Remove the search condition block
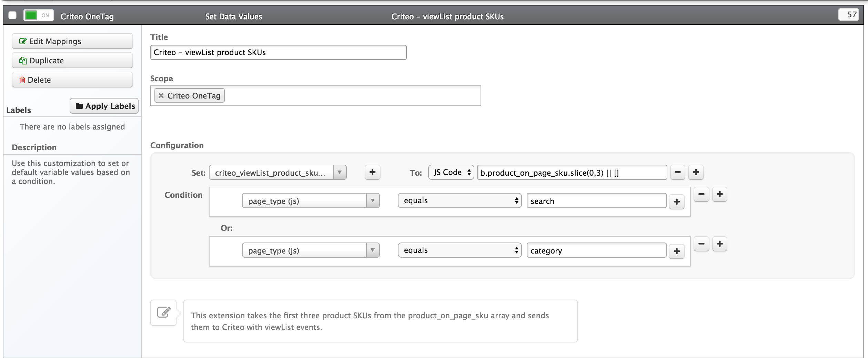This screenshot has height=361, width=868. point(701,194)
